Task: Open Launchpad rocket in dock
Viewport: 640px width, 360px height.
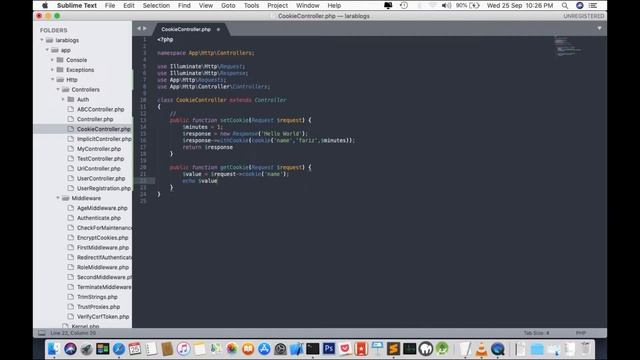Action: (x=86, y=349)
